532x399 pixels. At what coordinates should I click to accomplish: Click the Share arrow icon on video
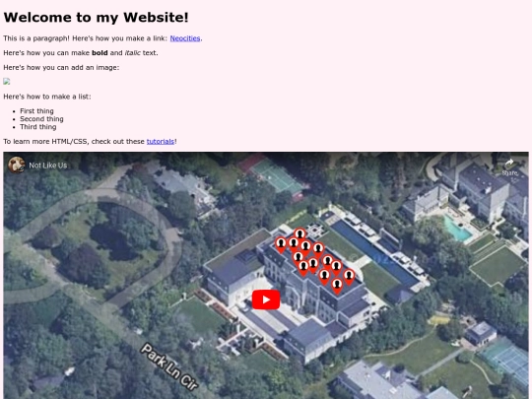509,164
